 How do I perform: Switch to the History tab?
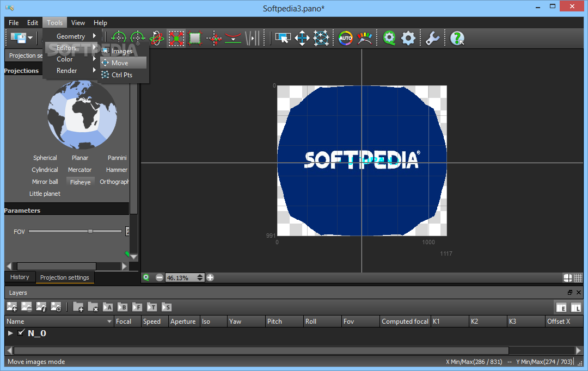[x=20, y=277]
